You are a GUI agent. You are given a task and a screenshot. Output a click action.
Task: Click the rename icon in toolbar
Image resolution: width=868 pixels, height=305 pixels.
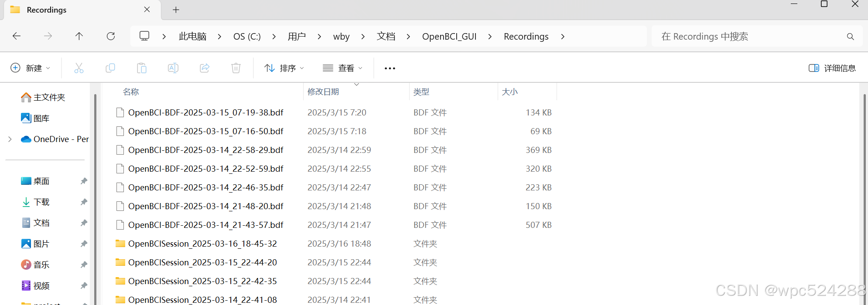coord(173,68)
